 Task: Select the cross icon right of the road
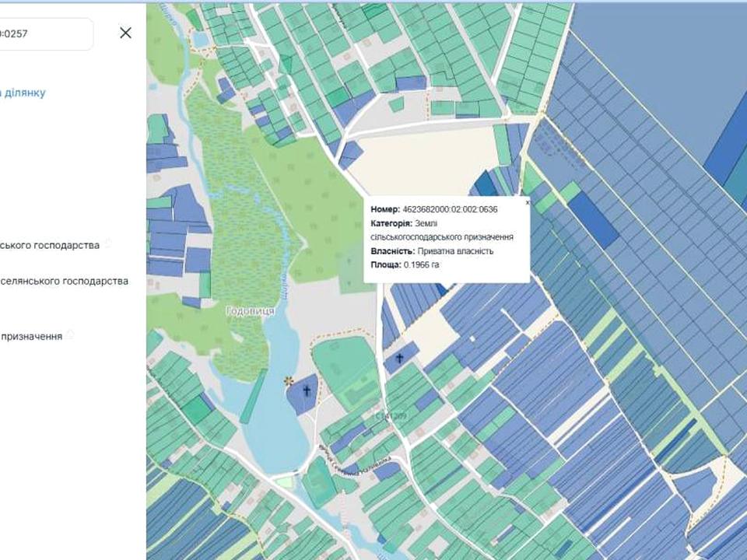coord(400,359)
